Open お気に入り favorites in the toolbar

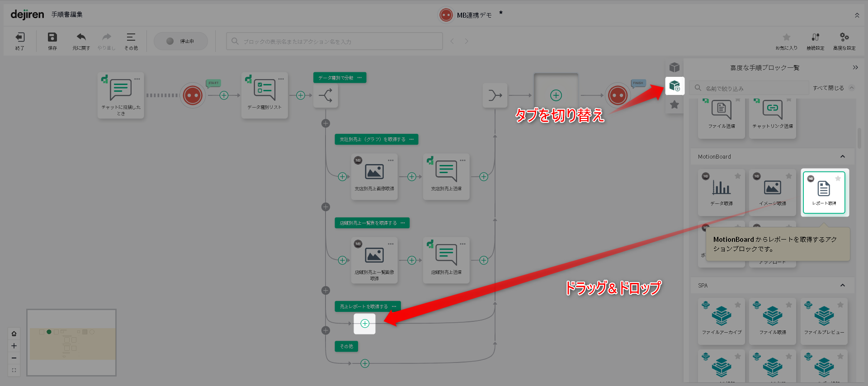pos(787,41)
